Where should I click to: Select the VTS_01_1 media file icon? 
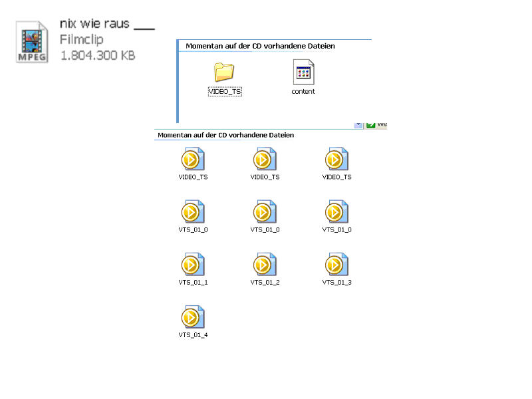[x=193, y=265]
